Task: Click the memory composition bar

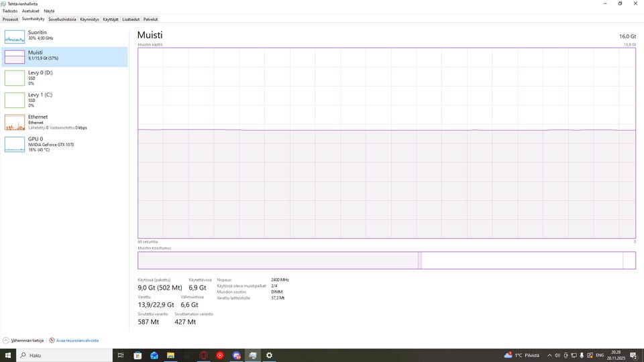Action: coord(386,261)
